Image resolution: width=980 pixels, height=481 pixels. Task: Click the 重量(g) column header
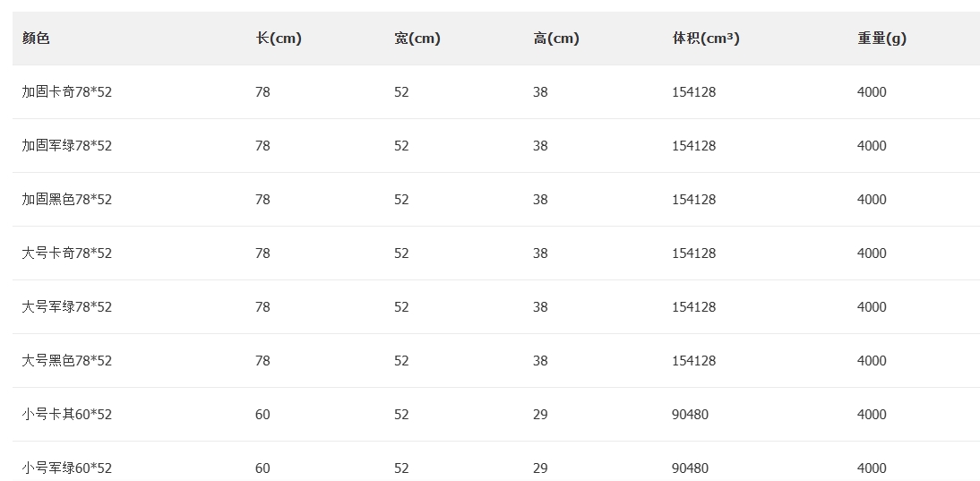coord(881,39)
